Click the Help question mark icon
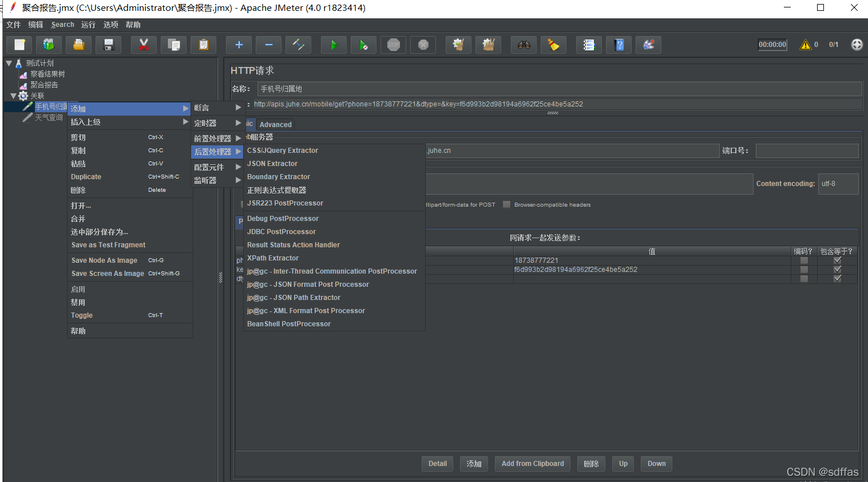Screen dimensions: 868x482 tap(619, 45)
